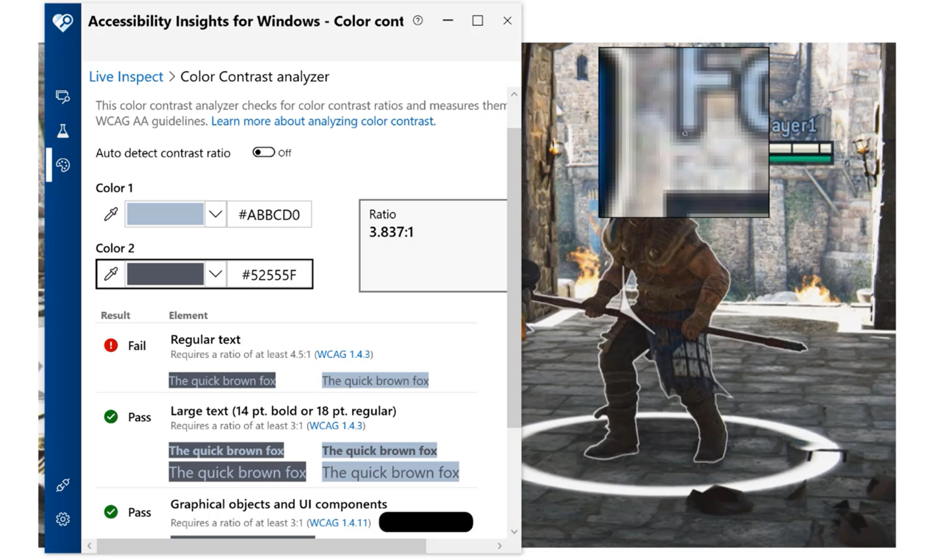Screen dimensions: 944x560
Task: Open the Test mode beaker icon
Action: 63,131
